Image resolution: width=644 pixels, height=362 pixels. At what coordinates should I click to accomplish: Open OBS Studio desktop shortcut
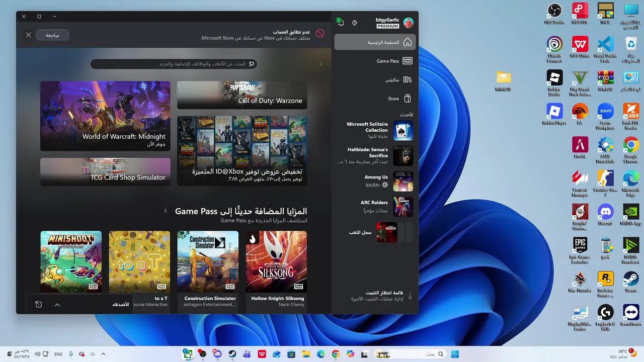coord(554,14)
